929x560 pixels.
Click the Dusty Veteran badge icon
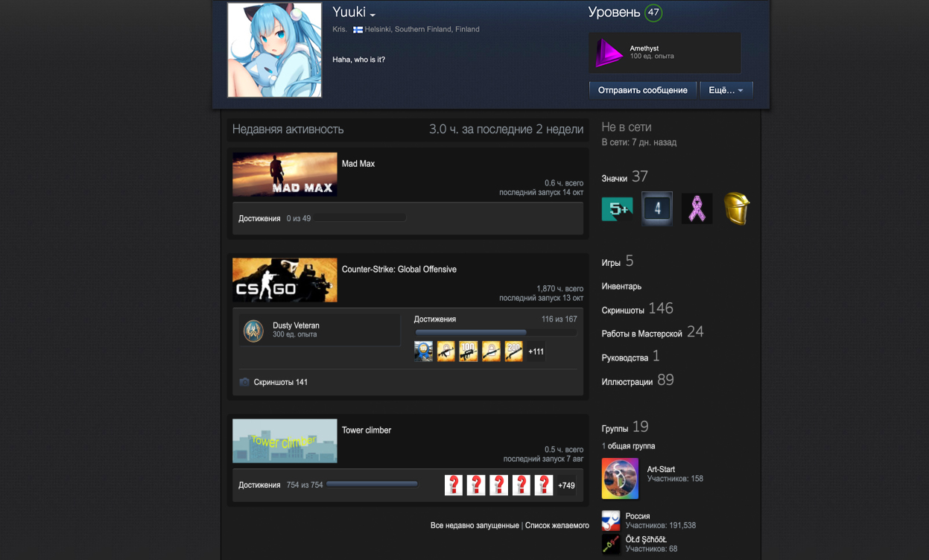click(253, 331)
